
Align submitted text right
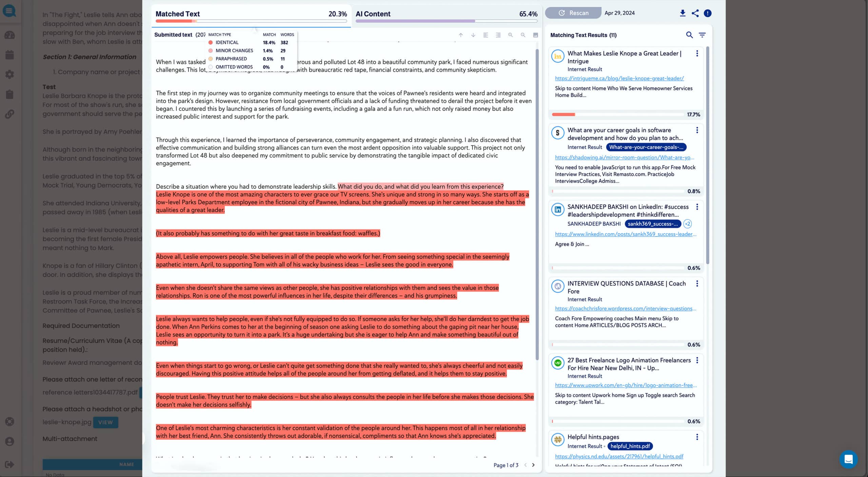pyautogui.click(x=498, y=35)
